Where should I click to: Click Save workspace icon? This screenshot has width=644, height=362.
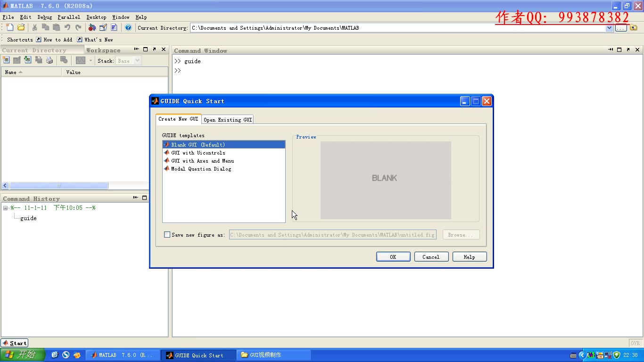39,60
